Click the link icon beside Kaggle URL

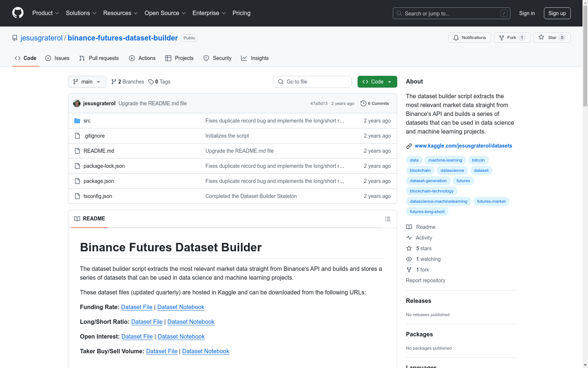point(409,146)
